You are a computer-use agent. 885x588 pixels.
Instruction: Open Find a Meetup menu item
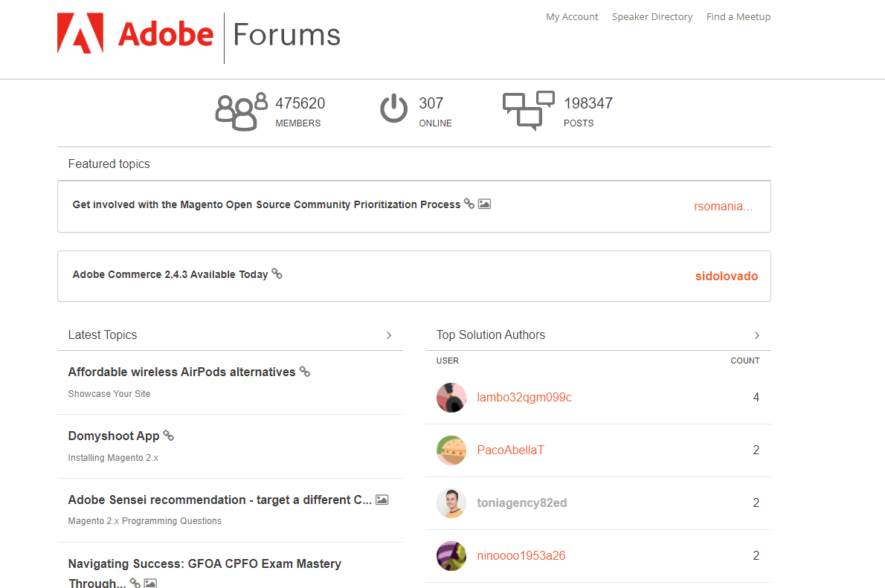(738, 17)
